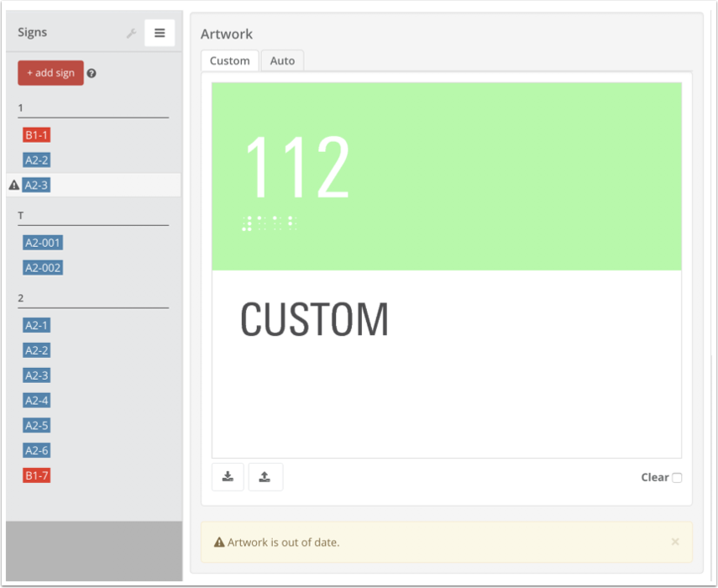This screenshot has width=718, height=588.
Task: Click the Clear label text
Action: [655, 477]
